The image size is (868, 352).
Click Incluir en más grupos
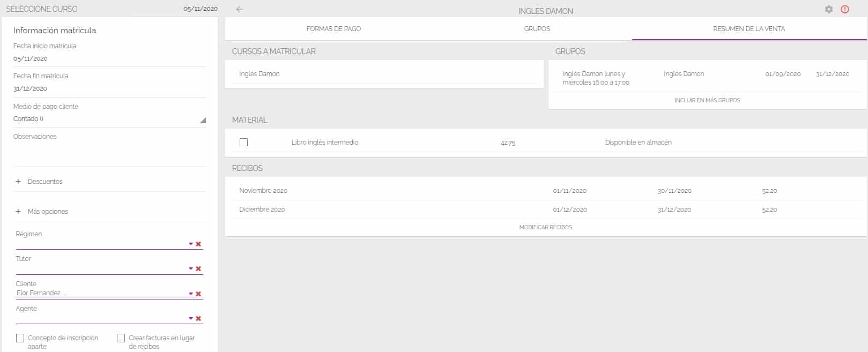(707, 100)
